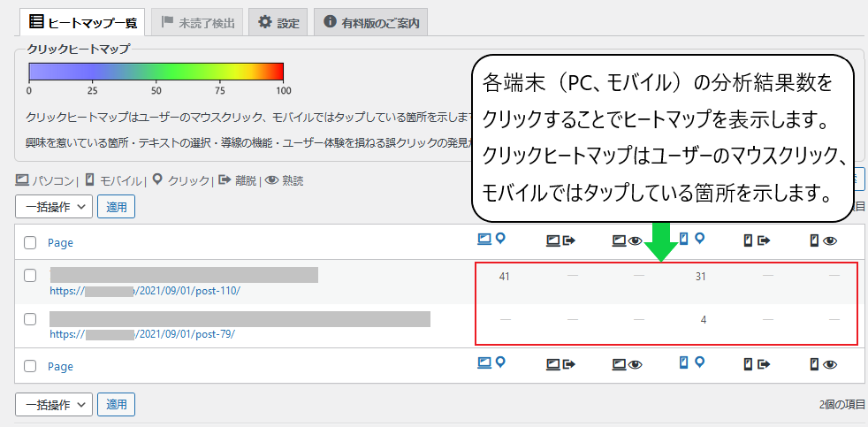Viewport: 868px width, 427px height.
Task: Check the select-all checkbox in table header
Action: click(30, 243)
